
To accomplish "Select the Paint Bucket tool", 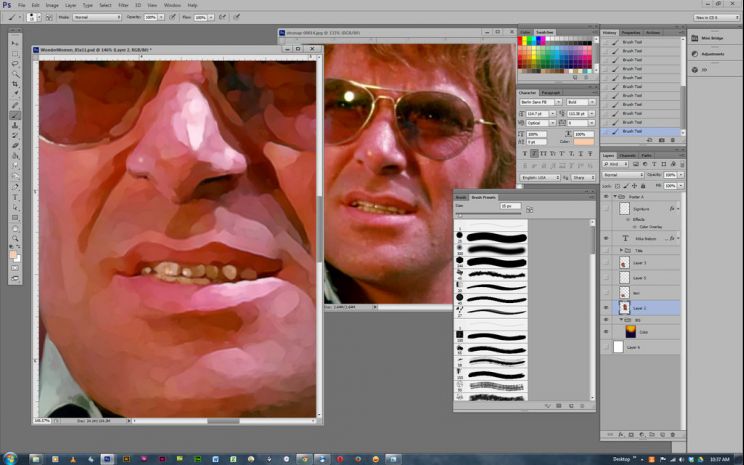I will [x=15, y=156].
